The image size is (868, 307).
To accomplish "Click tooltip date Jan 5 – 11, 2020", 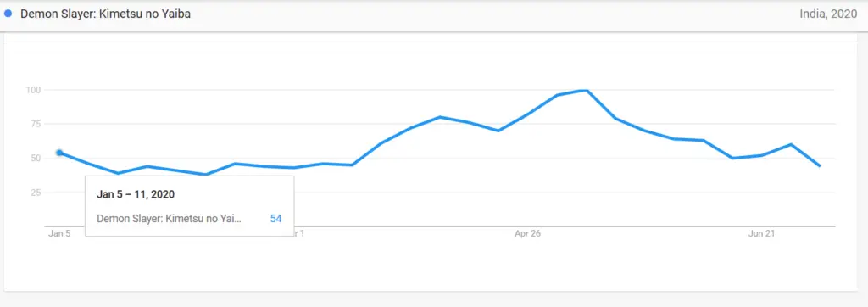I will [x=136, y=194].
